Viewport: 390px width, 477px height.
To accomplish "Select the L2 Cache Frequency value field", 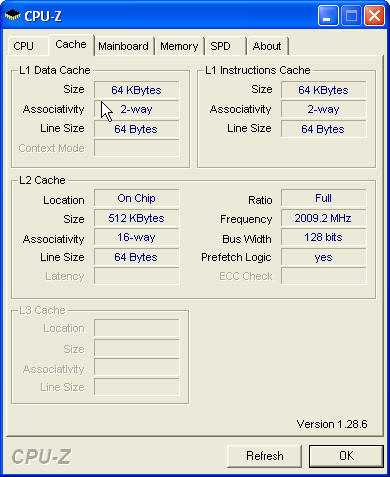I will tap(323, 218).
